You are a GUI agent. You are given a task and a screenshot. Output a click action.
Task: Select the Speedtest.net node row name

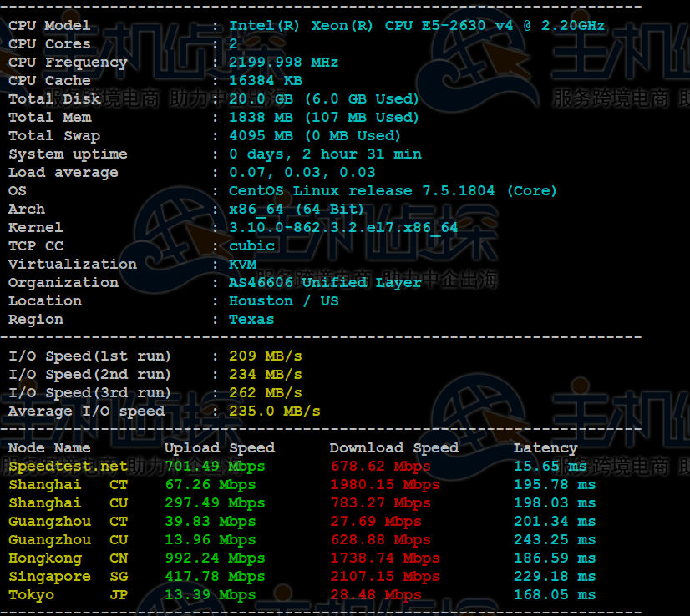[68, 467]
